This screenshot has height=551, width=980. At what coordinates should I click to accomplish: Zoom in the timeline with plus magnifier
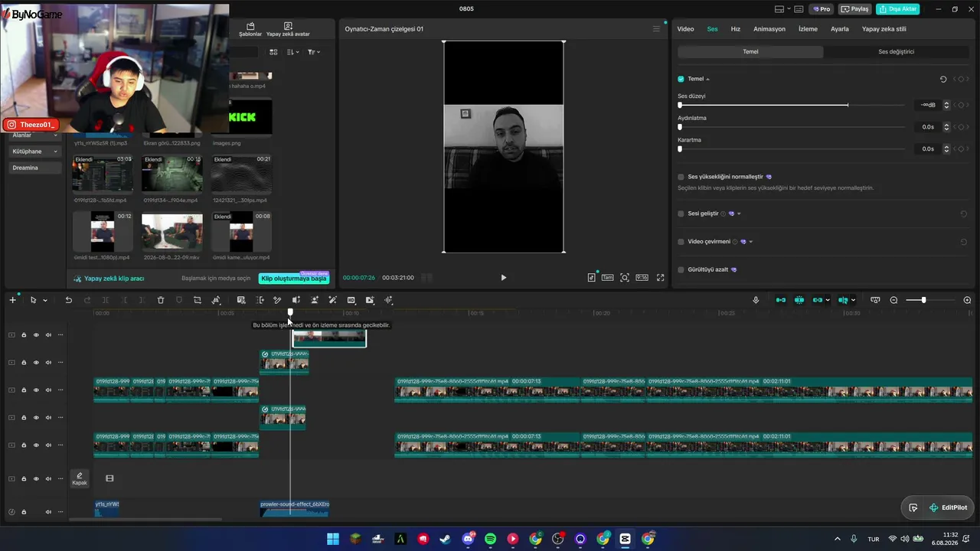[967, 300]
